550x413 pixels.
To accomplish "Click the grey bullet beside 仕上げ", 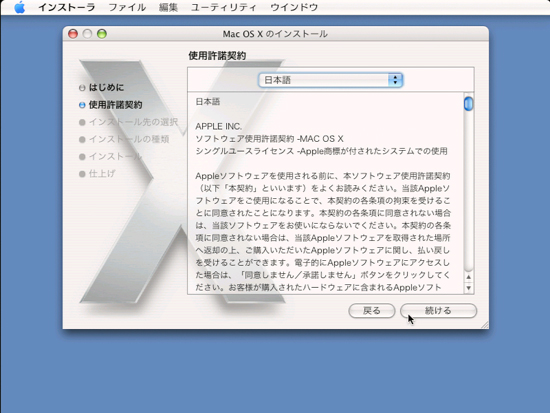I will 82,174.
